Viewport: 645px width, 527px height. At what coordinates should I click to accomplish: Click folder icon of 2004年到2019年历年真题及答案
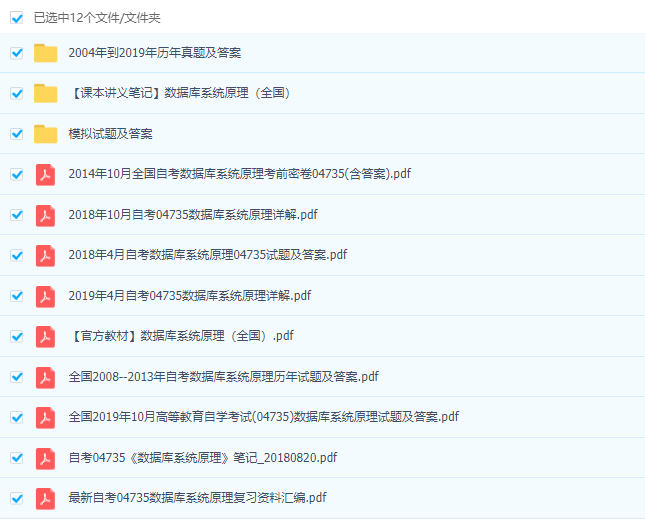pos(45,53)
